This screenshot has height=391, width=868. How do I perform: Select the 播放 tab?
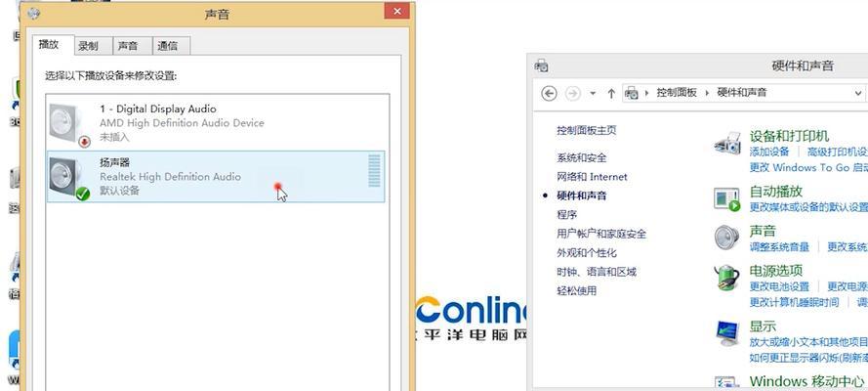click(x=53, y=45)
